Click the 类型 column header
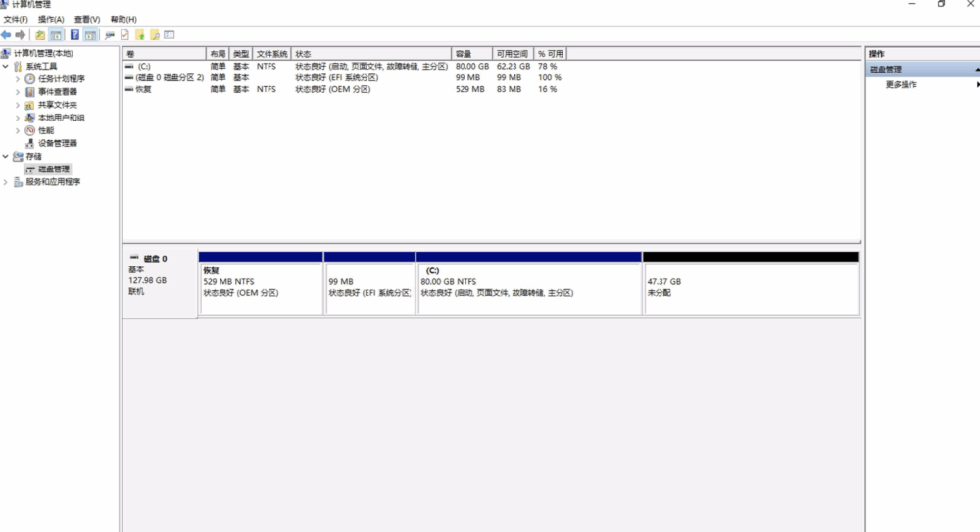Image resolution: width=980 pixels, height=532 pixels. click(x=241, y=54)
